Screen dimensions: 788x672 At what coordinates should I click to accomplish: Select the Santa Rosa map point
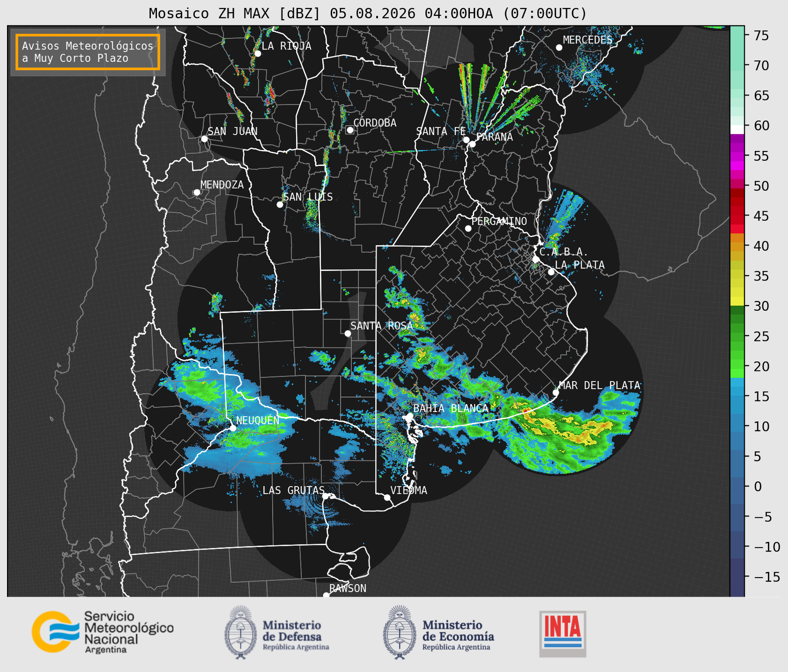click(x=348, y=333)
